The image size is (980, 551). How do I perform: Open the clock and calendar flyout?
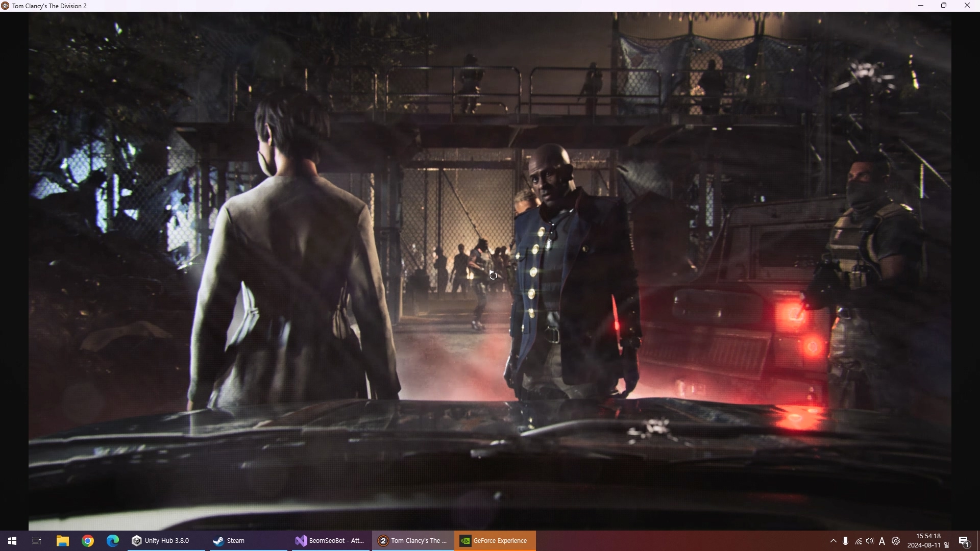[928, 541]
